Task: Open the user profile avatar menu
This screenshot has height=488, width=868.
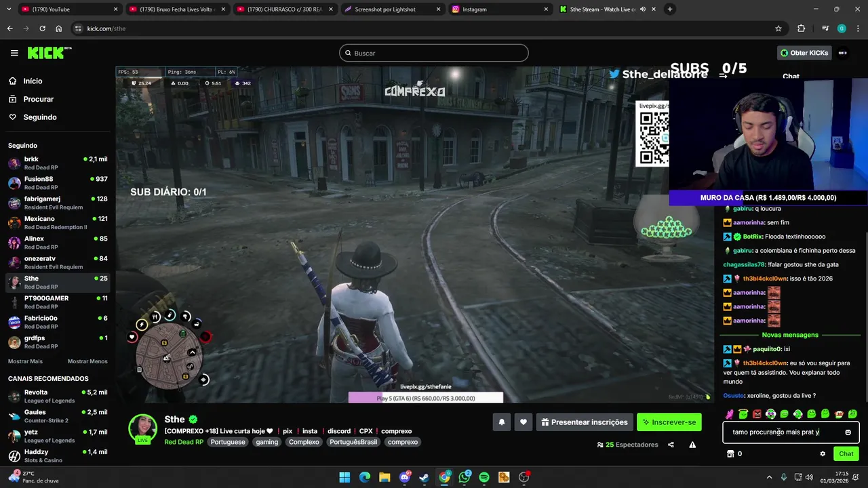Action: (843, 53)
